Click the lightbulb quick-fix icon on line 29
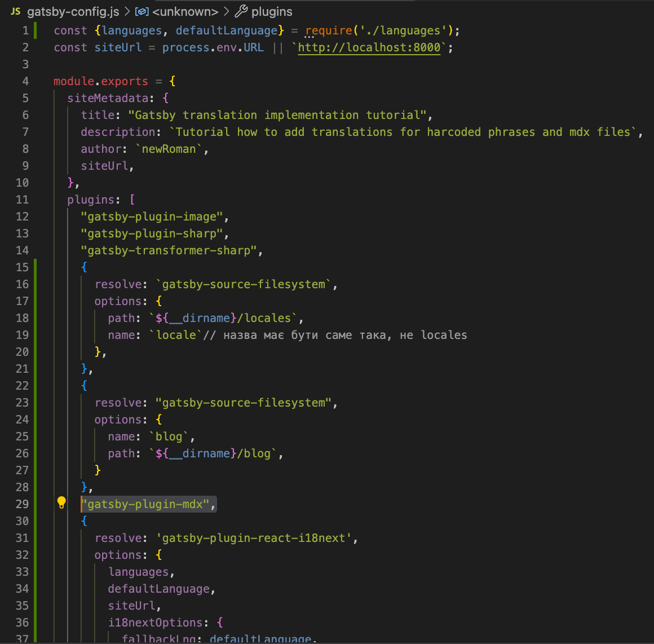Image resolution: width=654 pixels, height=644 pixels. pos(61,502)
